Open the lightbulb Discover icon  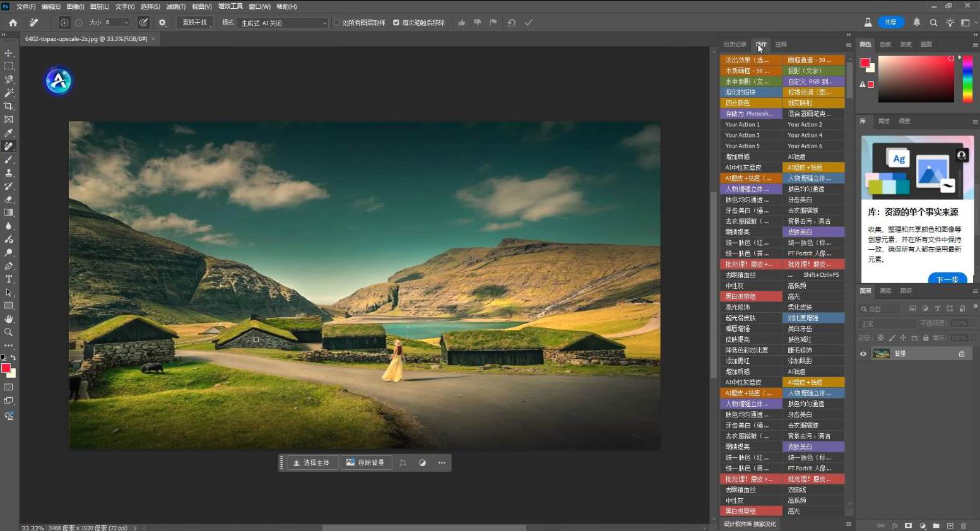point(950,23)
